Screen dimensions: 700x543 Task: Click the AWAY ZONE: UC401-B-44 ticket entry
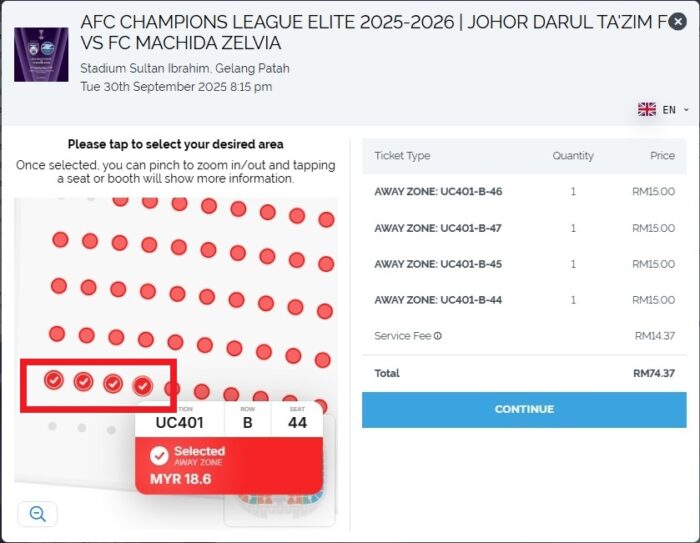coord(439,300)
